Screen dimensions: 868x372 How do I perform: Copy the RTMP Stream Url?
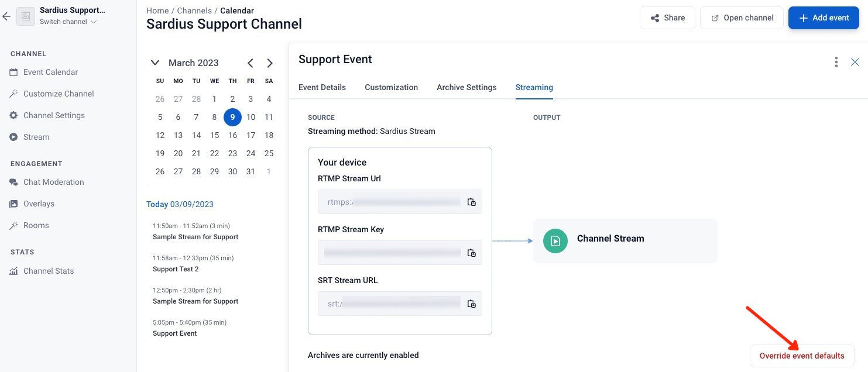(x=471, y=202)
